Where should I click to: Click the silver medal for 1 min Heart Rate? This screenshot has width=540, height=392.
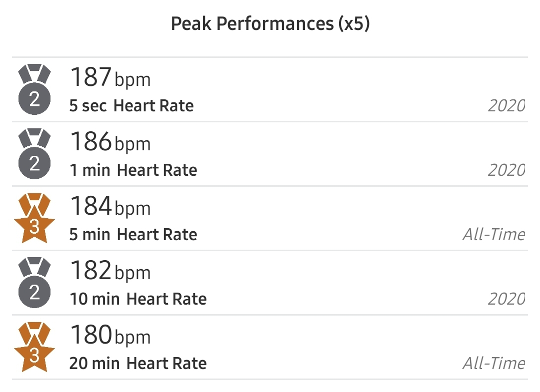coord(34,154)
